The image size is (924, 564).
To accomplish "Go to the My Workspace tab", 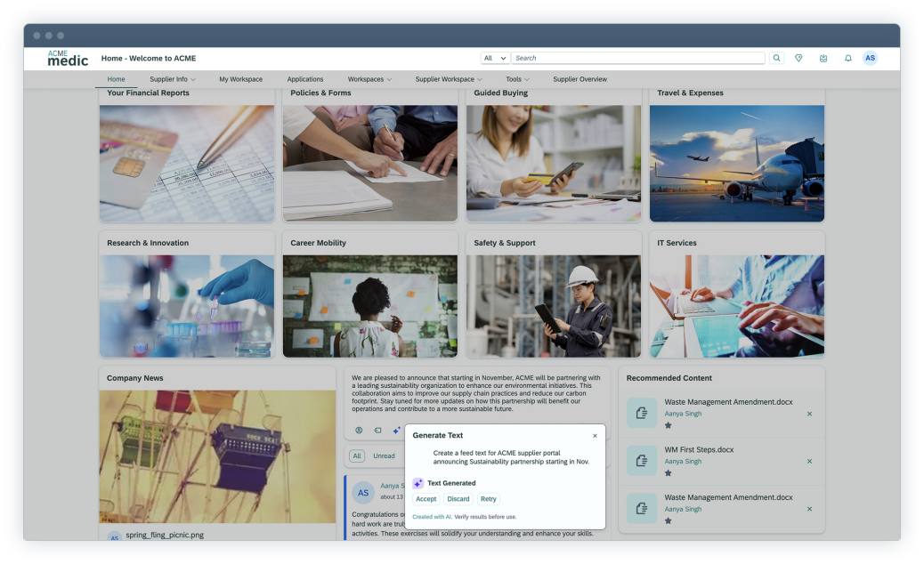I will coord(240,79).
